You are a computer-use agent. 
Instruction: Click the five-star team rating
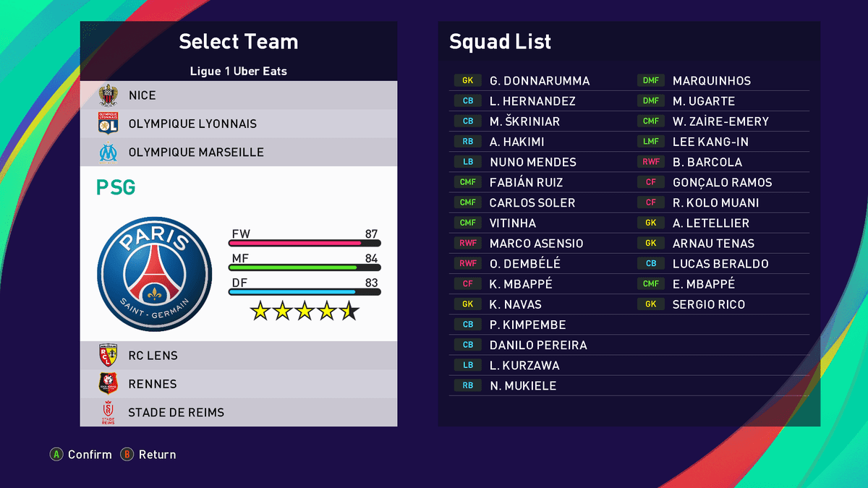click(305, 312)
